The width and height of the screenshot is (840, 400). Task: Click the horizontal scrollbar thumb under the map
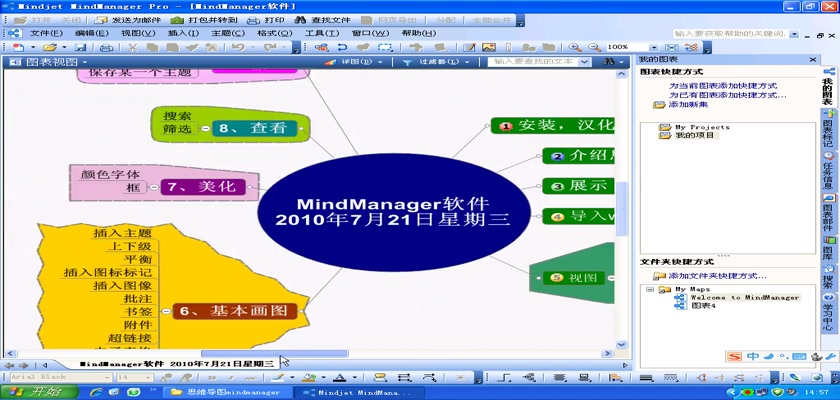[274, 353]
